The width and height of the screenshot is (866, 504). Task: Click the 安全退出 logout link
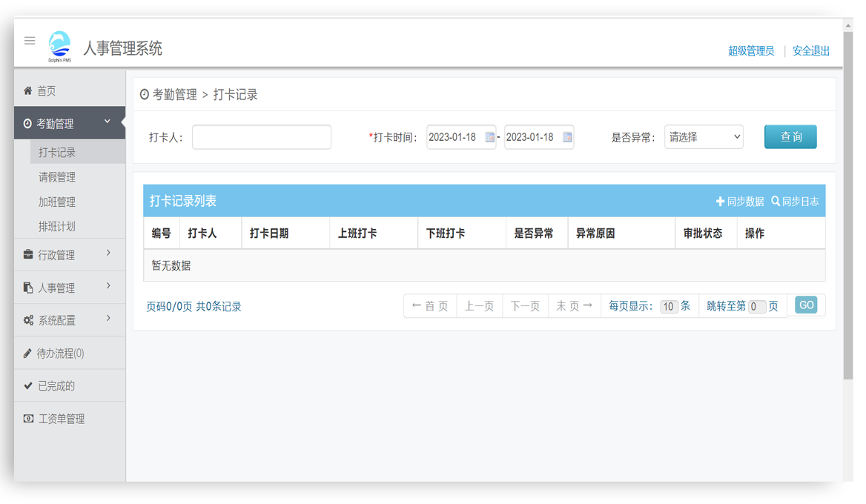(x=811, y=50)
